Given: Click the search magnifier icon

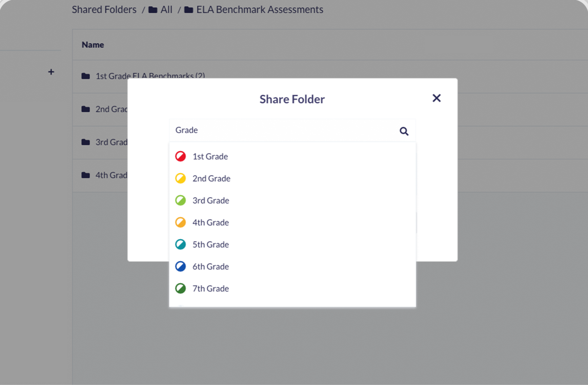Looking at the screenshot, I should [x=404, y=131].
